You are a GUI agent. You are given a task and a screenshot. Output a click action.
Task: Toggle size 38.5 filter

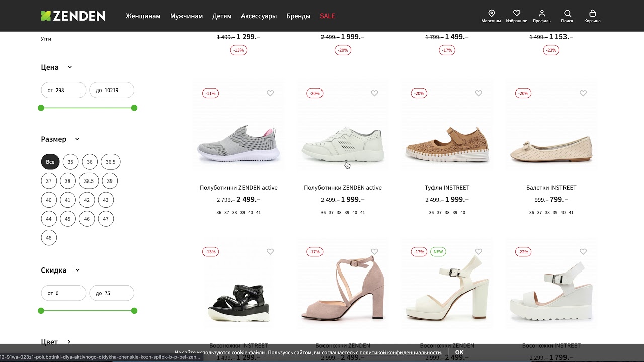[x=89, y=181]
